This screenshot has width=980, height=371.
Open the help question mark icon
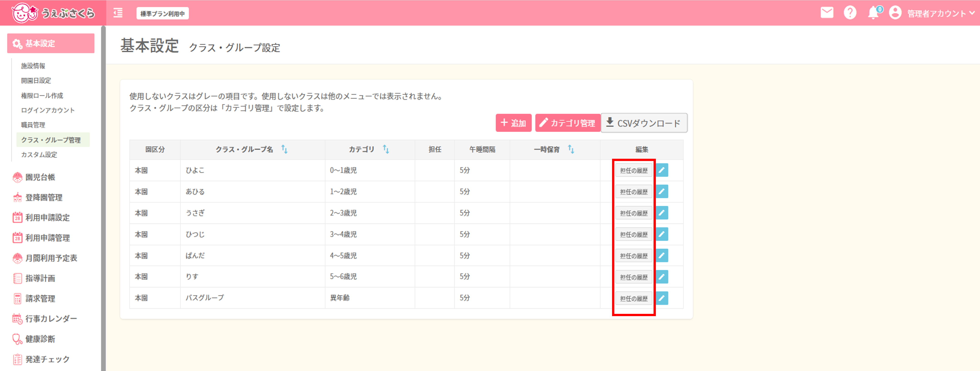click(850, 13)
